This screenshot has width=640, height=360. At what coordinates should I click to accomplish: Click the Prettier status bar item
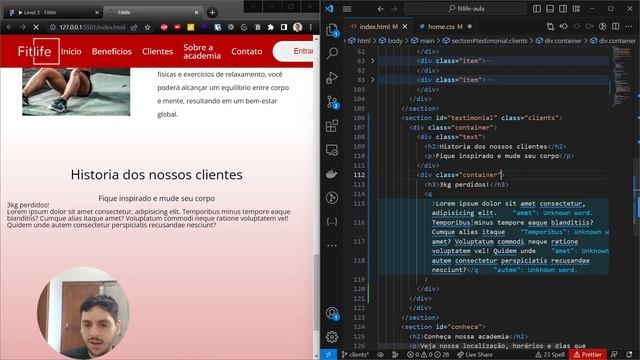588,355
